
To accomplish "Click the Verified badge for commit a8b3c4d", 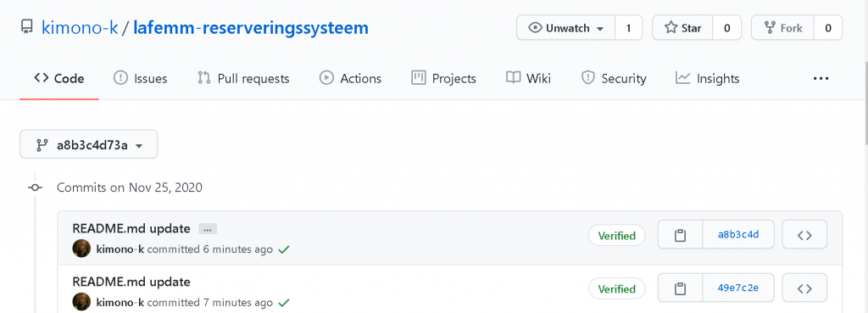I will (617, 236).
